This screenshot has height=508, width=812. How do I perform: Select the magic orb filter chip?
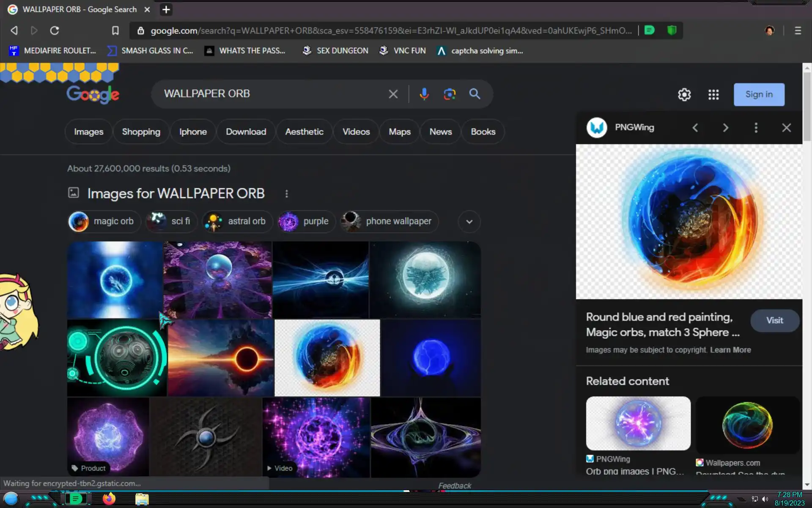pyautogui.click(x=104, y=221)
